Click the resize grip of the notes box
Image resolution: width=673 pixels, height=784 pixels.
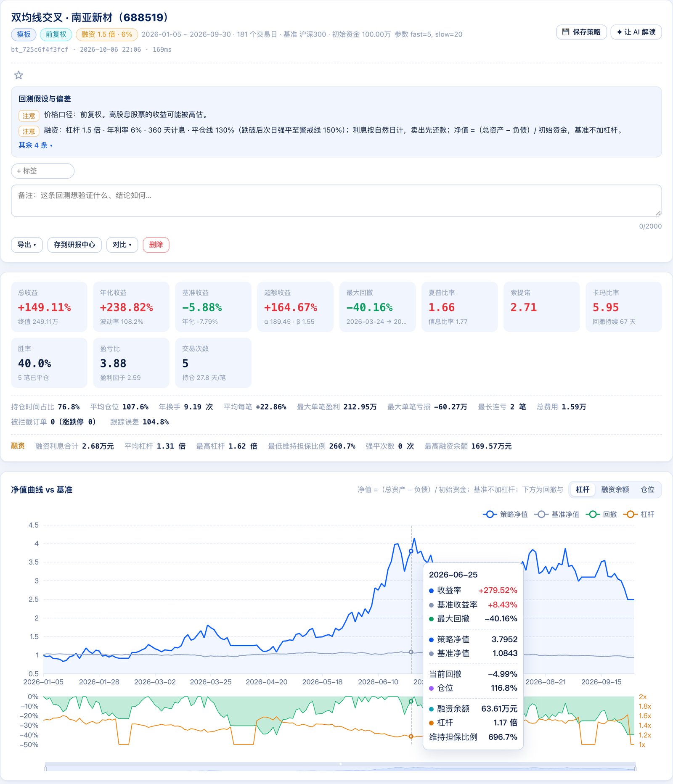point(658,213)
